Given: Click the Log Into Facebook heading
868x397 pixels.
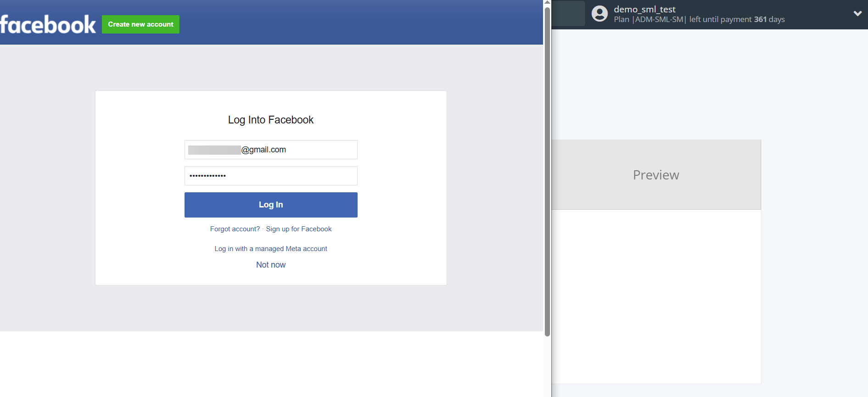Looking at the screenshot, I should point(271,120).
